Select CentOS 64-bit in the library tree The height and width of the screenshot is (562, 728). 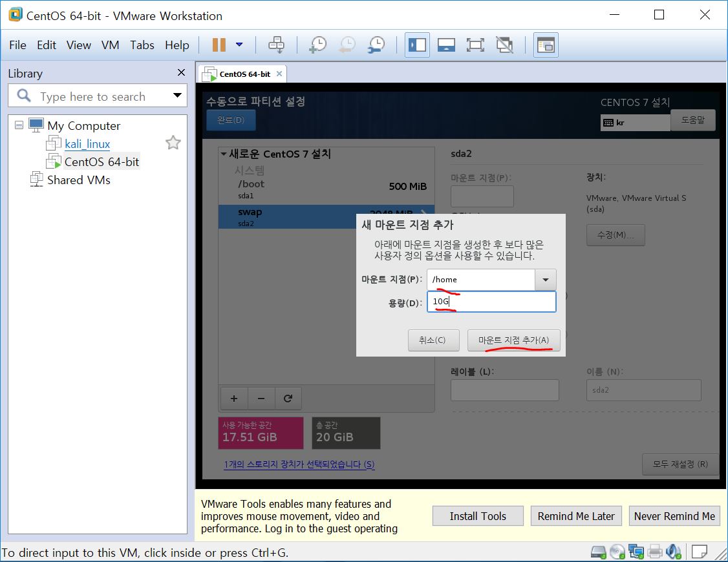pyautogui.click(x=102, y=162)
